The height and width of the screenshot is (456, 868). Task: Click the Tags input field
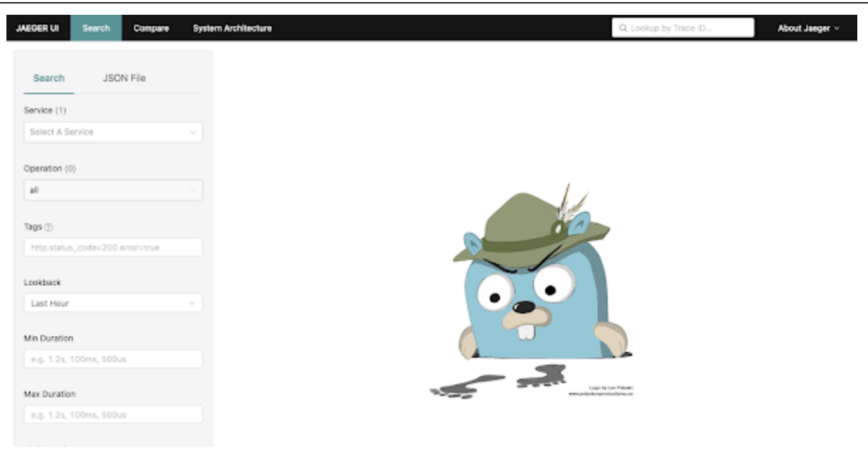(x=114, y=247)
